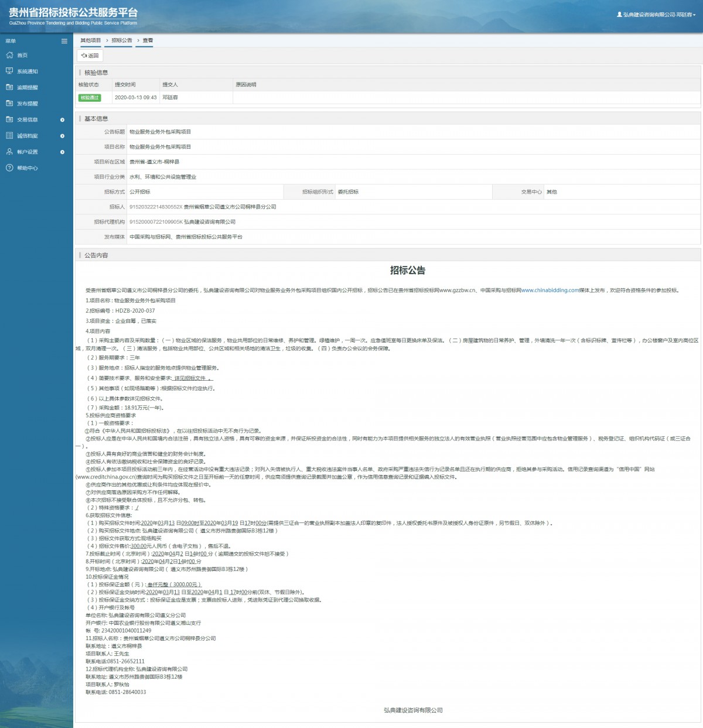Image resolution: width=703 pixels, height=728 pixels.
Task: Click the 交易信息 icon in sidebar
Action: click(x=9, y=119)
